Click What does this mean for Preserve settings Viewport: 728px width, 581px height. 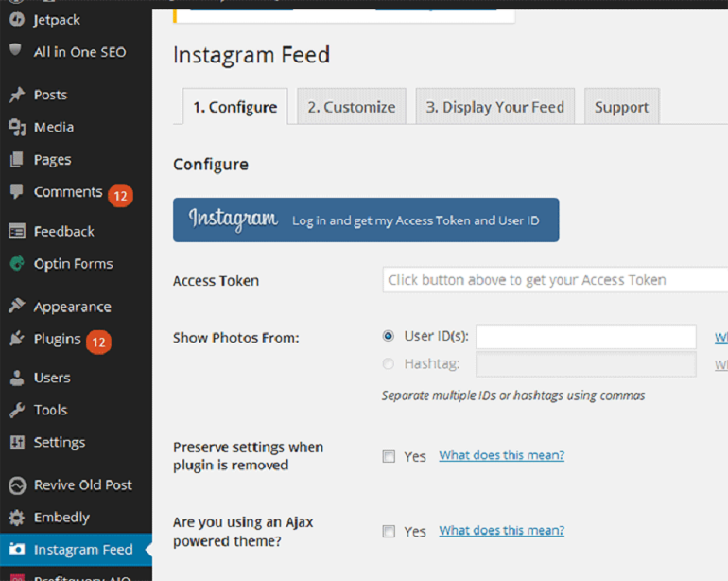502,455
